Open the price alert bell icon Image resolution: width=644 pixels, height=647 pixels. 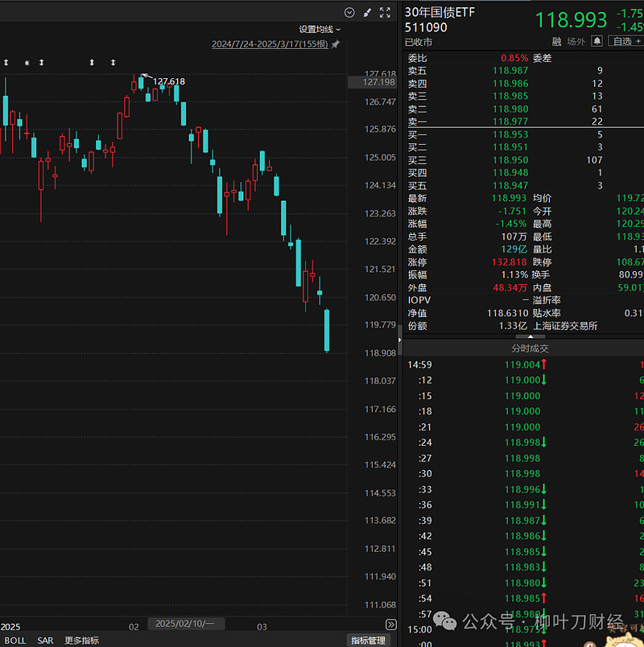point(597,41)
